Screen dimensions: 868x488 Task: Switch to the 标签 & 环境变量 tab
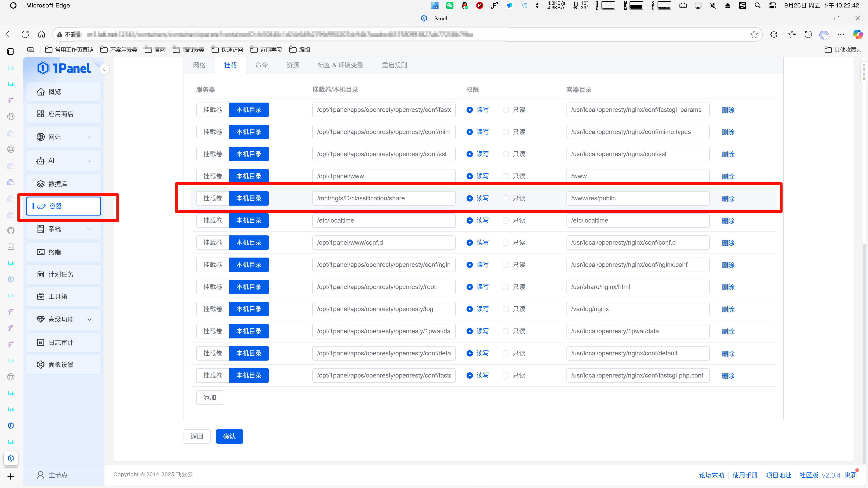340,65
